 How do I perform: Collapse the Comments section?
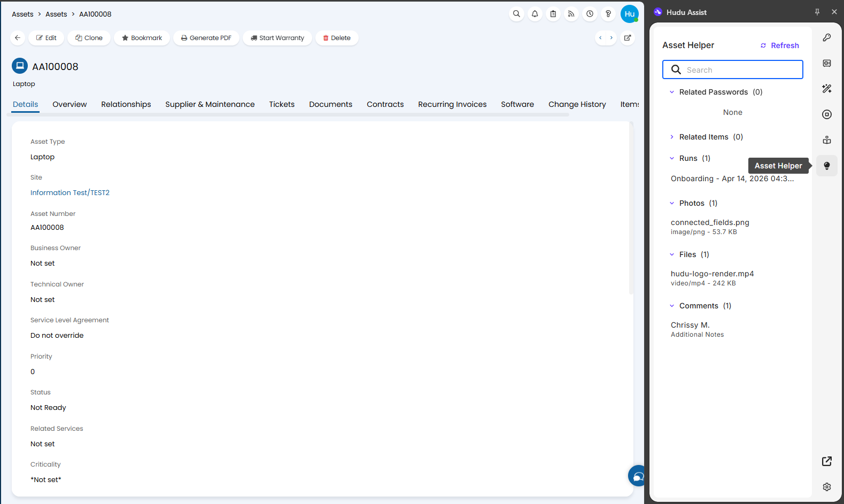[672, 306]
